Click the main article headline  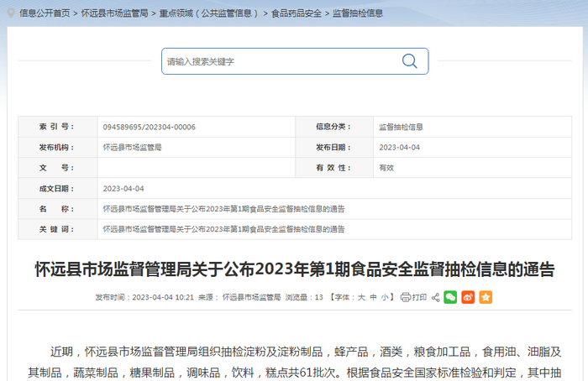295,269
